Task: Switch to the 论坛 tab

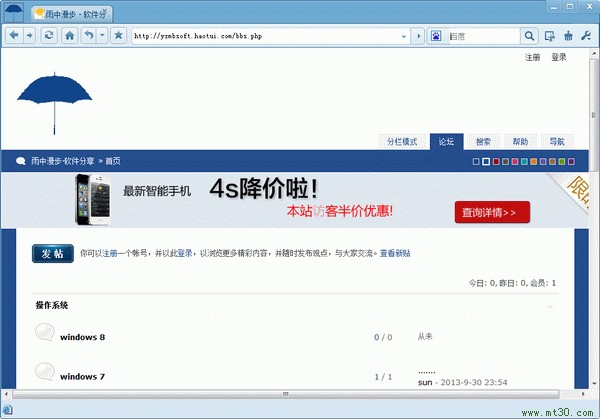Action: 446,142
